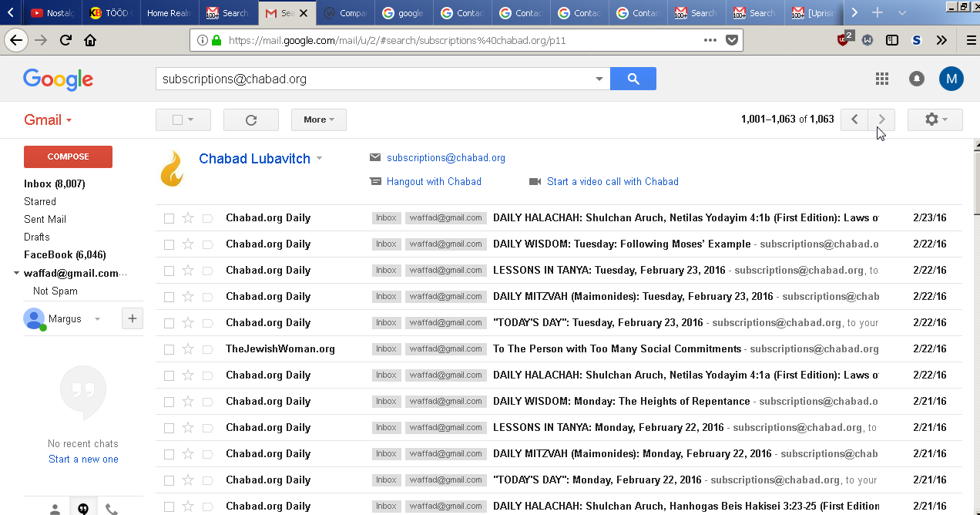980x515 pixels.
Task: Click Start a new one chat link
Action: click(x=83, y=459)
